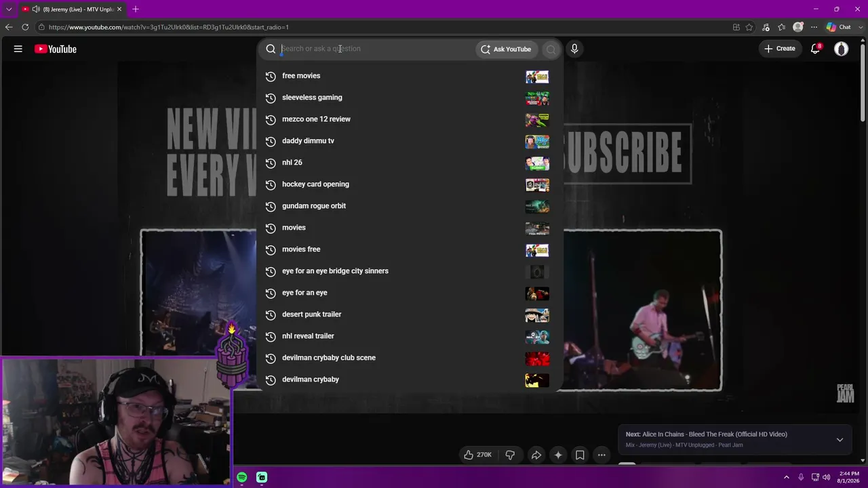Viewport: 868px width, 488px height.
Task: Open the YouTube account avatar menu
Action: 842,49
